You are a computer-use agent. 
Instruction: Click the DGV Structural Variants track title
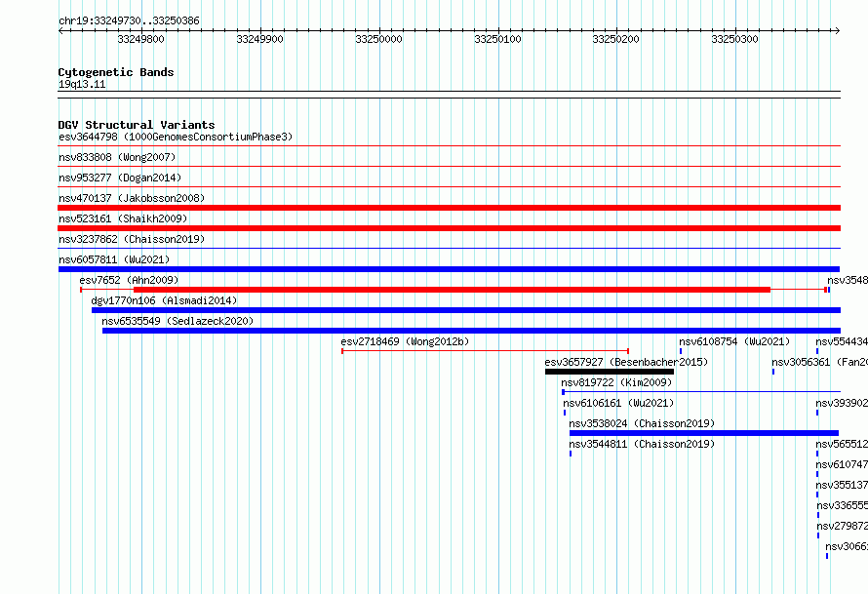(x=137, y=125)
